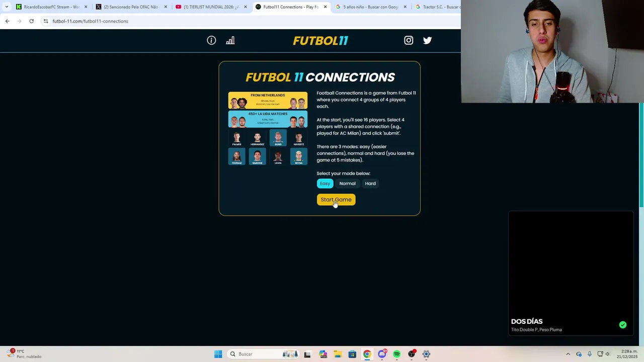Open the weather widget showing 11°C
The height and width of the screenshot is (362, 644).
click(24, 354)
